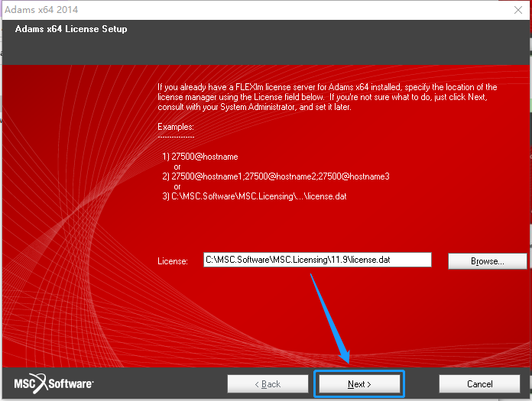Click the C:\MSC.Software license.dat example line
The image size is (532, 401).
255,196
